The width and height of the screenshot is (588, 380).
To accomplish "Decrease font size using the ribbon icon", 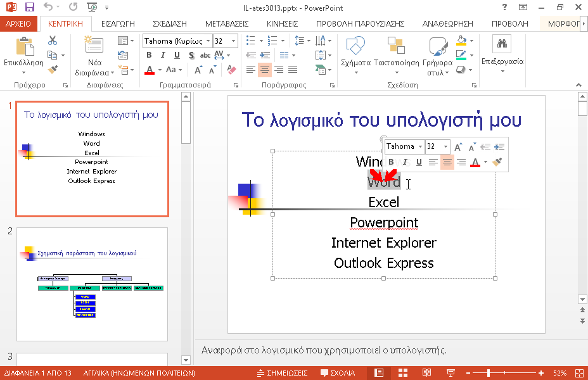I will (213, 70).
